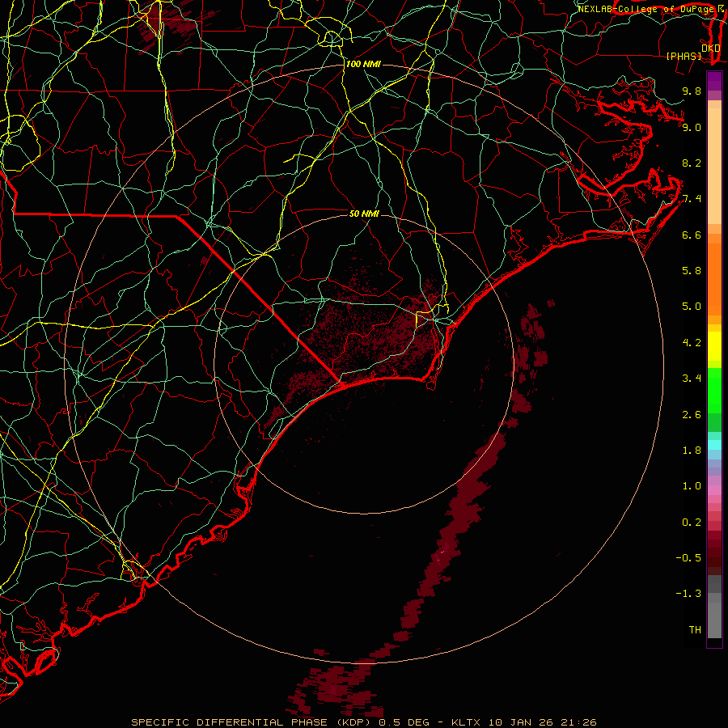Pick the yellow band beside 4.2

click(714, 346)
